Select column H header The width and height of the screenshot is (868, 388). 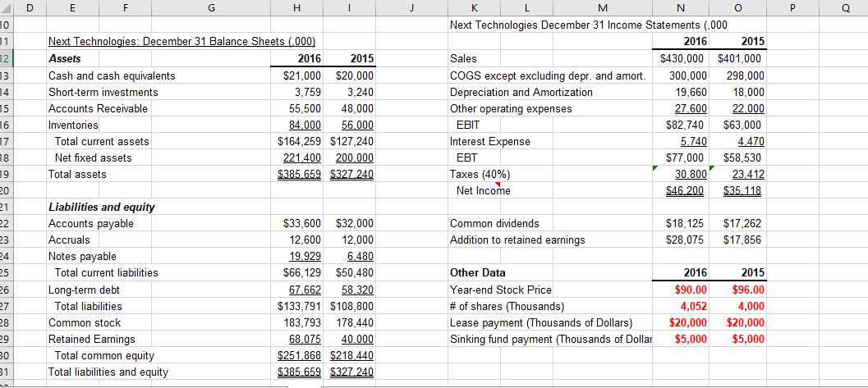(x=296, y=8)
